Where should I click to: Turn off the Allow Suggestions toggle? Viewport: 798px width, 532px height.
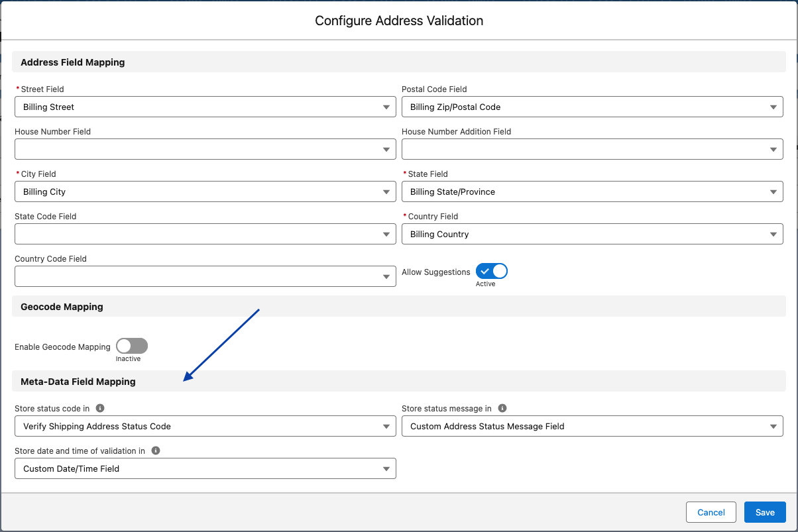tap(492, 271)
